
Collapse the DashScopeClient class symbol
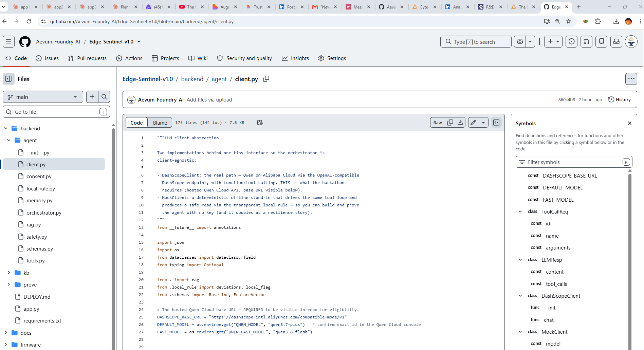(520, 296)
